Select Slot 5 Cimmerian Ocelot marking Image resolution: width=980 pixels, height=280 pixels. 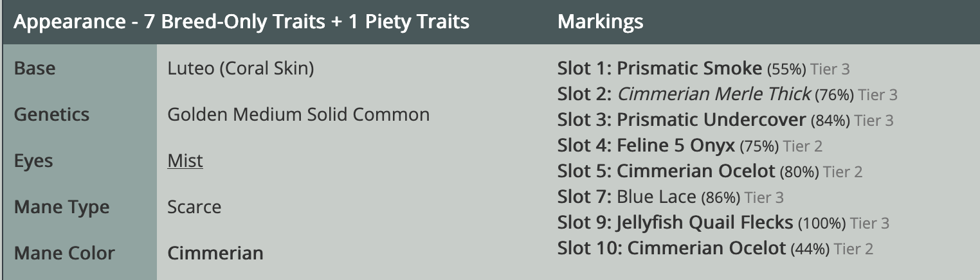coord(710,171)
